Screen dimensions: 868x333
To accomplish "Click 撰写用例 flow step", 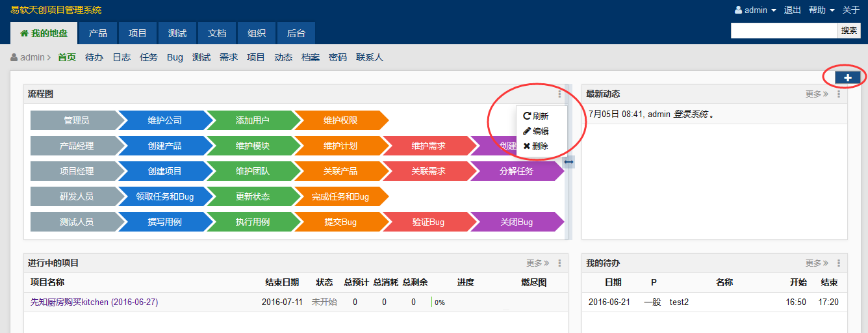I will pyautogui.click(x=165, y=222).
